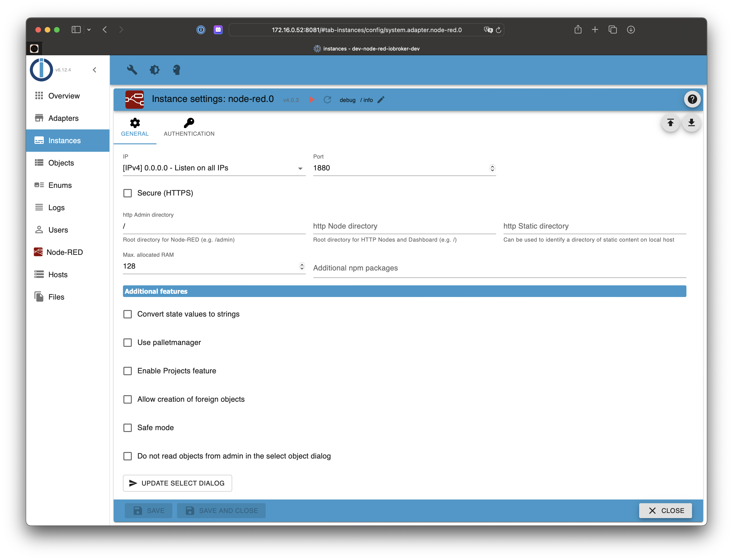The image size is (733, 560).
Task: Click the http Static directory field
Action: click(x=595, y=226)
